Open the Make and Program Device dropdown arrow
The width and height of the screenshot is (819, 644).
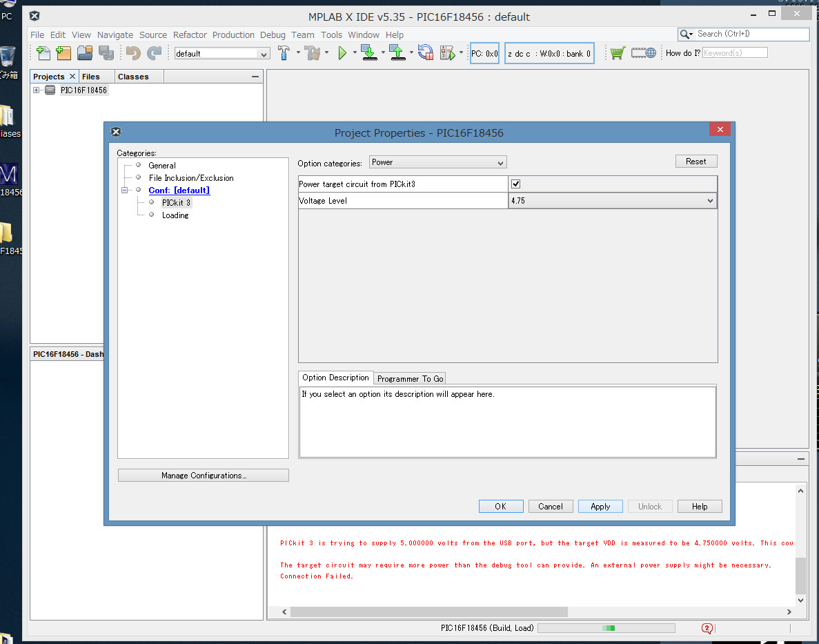pyautogui.click(x=383, y=52)
